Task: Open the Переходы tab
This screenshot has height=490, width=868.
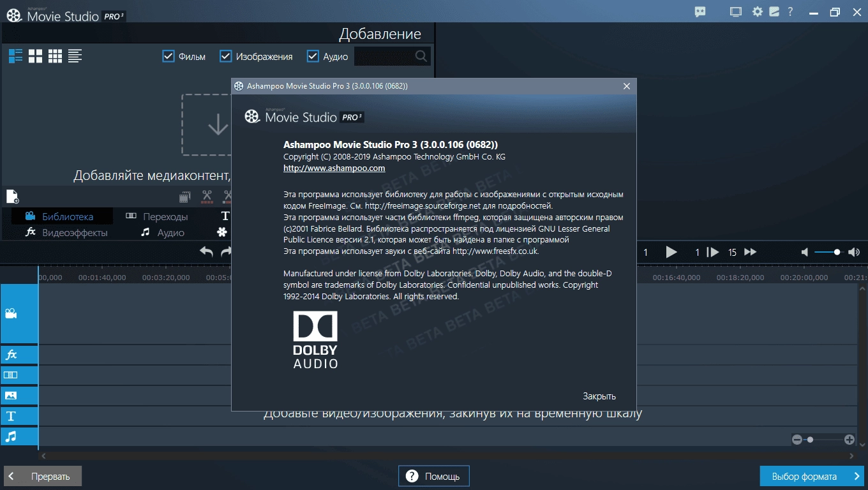Action: pyautogui.click(x=157, y=216)
